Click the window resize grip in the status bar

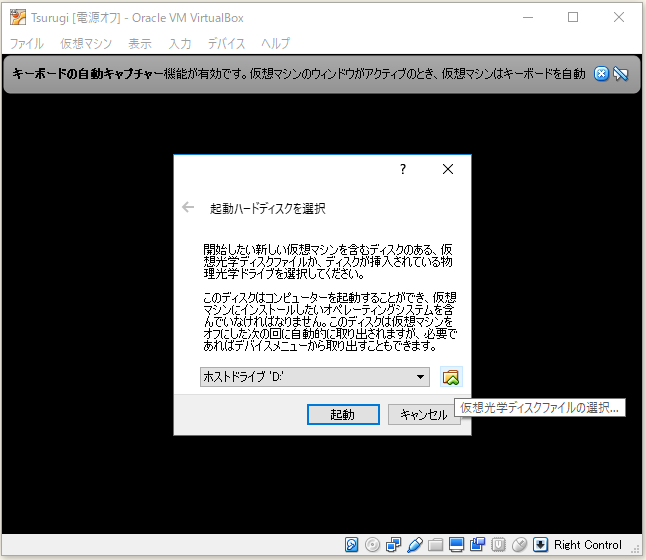pyautogui.click(x=636, y=550)
